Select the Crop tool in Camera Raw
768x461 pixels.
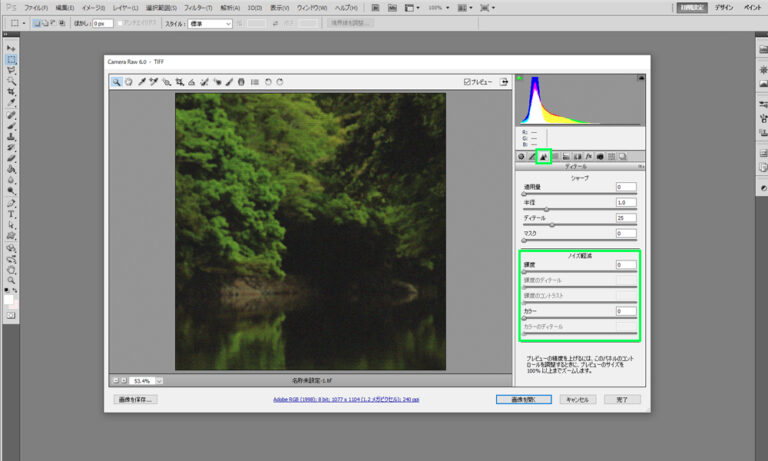pos(179,82)
